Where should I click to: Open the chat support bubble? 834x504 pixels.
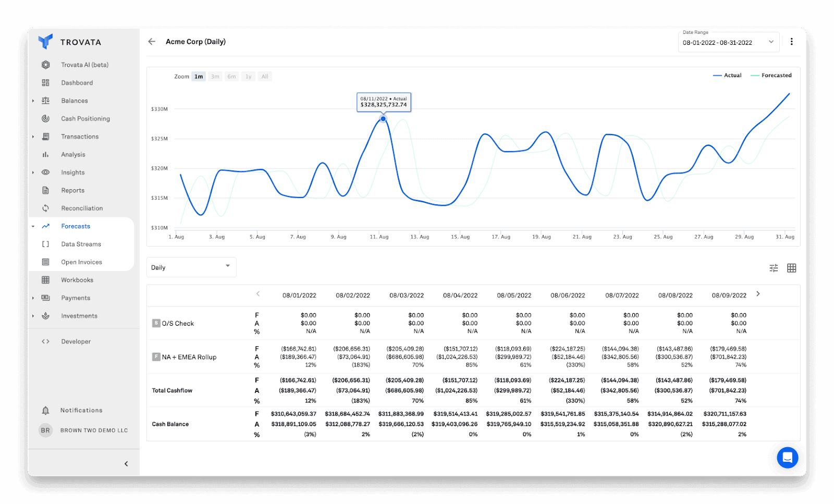(x=787, y=458)
